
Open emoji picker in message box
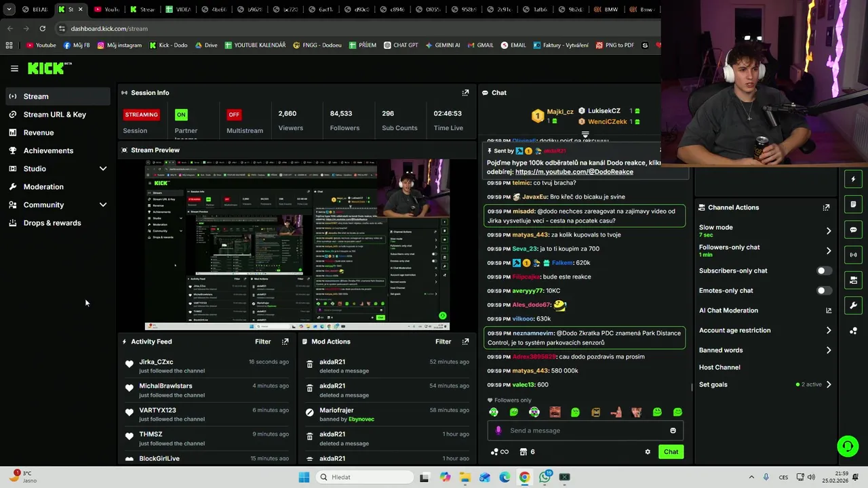click(x=673, y=430)
